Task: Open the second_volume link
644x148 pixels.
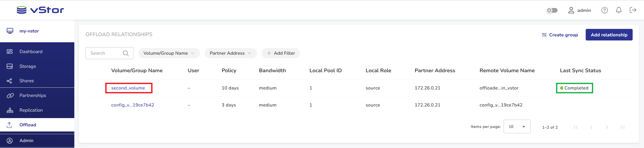Action: pyautogui.click(x=128, y=88)
